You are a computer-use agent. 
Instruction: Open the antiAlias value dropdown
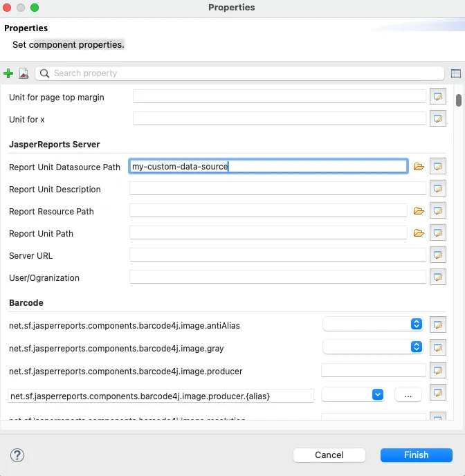(x=373, y=324)
